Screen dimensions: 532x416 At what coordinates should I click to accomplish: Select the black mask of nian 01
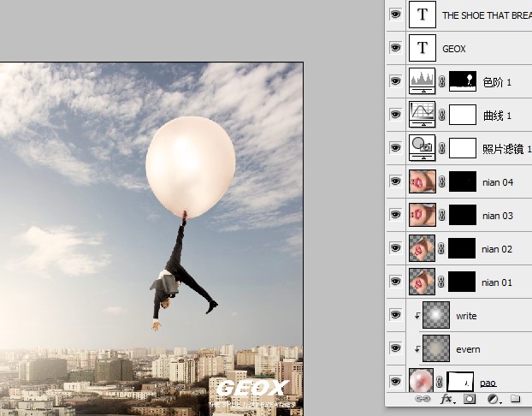(462, 282)
